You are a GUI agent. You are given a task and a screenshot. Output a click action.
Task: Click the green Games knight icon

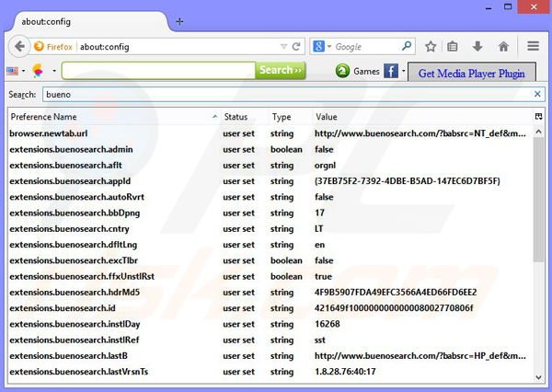tap(342, 71)
